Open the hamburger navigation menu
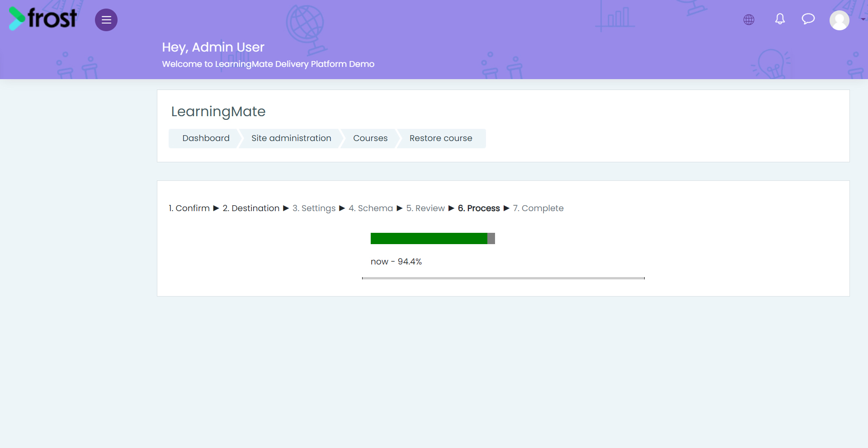 pos(106,20)
